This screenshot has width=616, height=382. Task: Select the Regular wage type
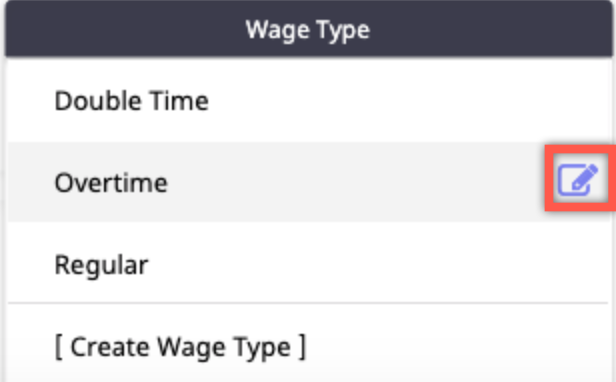(308, 263)
